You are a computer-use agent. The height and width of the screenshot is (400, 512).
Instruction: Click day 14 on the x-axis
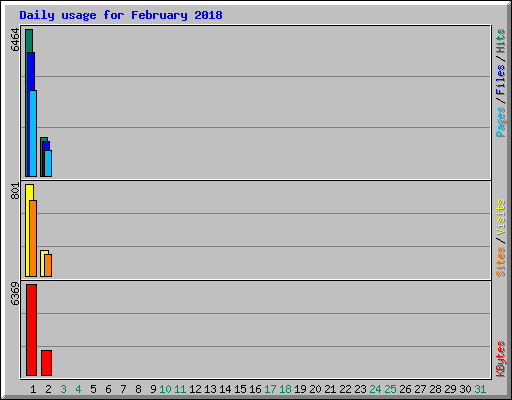225,389
